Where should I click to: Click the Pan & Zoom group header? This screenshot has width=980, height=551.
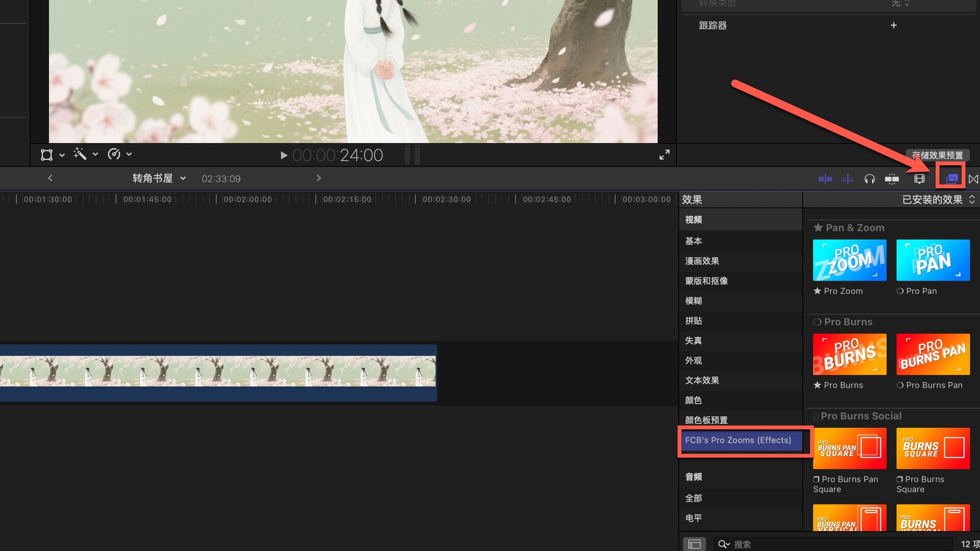pos(849,228)
